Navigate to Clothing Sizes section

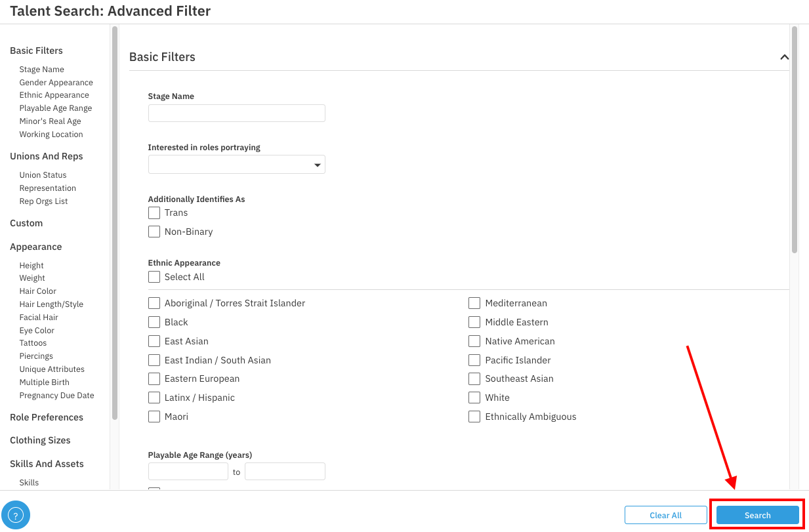click(x=40, y=440)
